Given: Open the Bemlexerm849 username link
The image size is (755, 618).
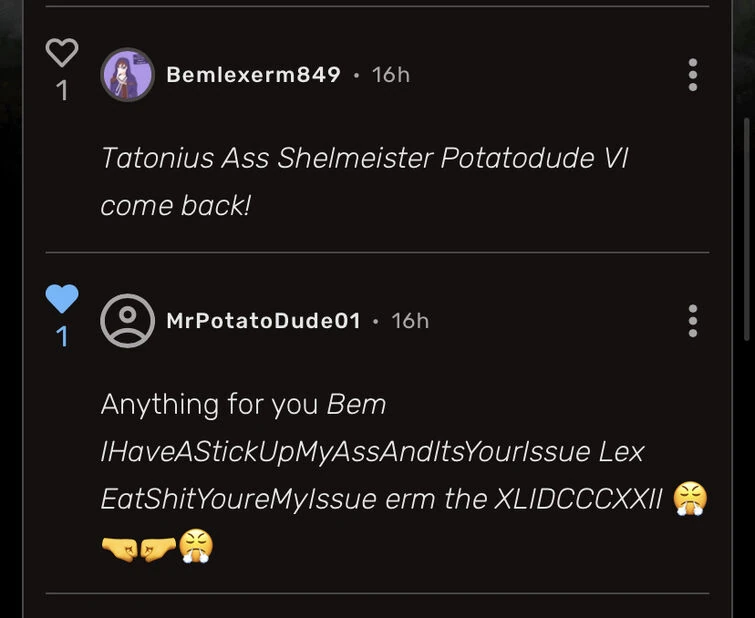Looking at the screenshot, I should point(253,75).
